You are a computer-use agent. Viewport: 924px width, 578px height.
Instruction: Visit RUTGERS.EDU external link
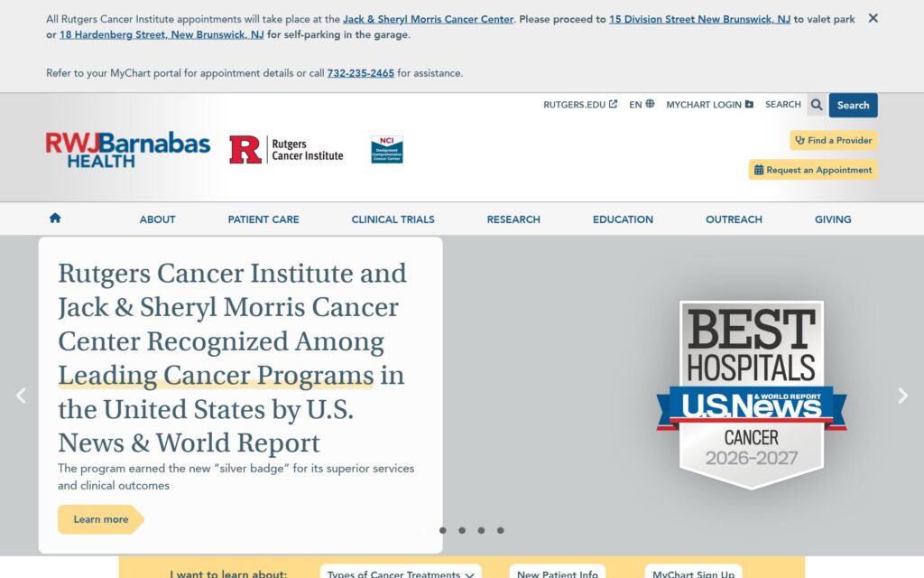coord(580,105)
